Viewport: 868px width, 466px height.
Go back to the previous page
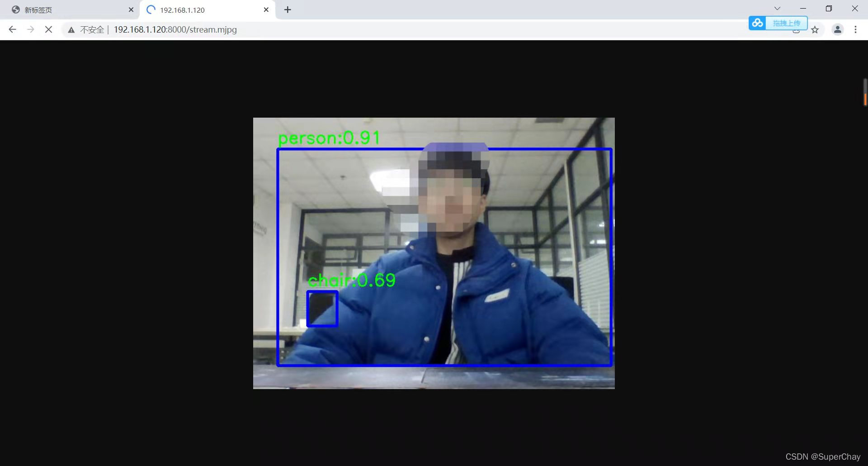point(12,29)
